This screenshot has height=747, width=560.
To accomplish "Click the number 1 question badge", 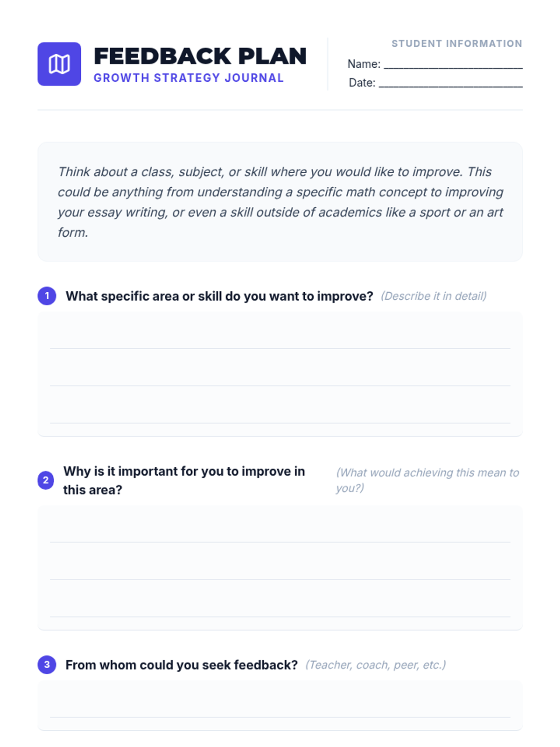I will point(47,296).
